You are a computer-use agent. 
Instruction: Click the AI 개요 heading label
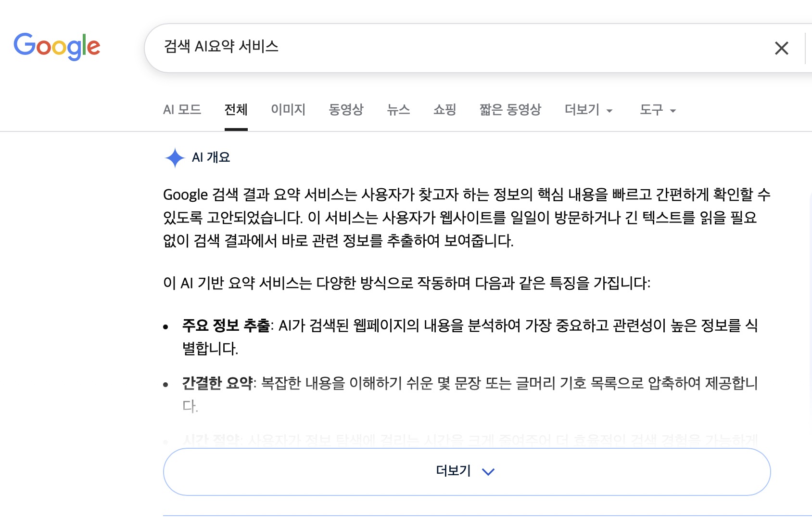(x=211, y=157)
